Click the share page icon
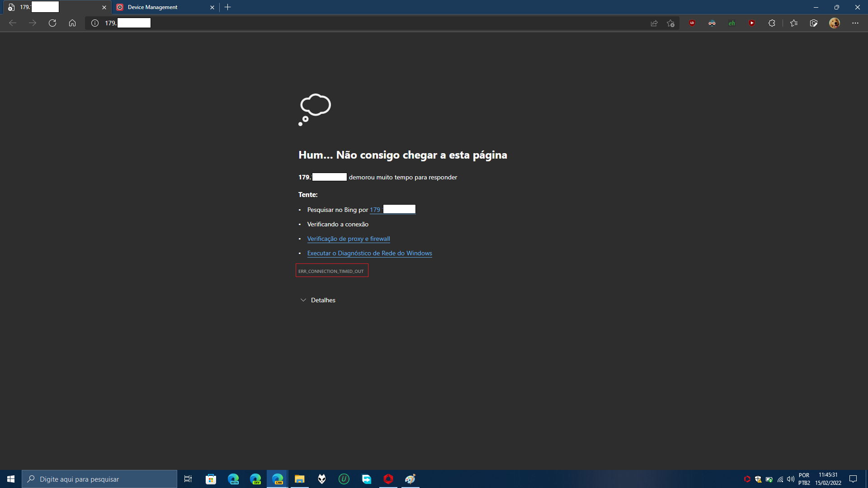This screenshot has width=868, height=488. click(654, 23)
